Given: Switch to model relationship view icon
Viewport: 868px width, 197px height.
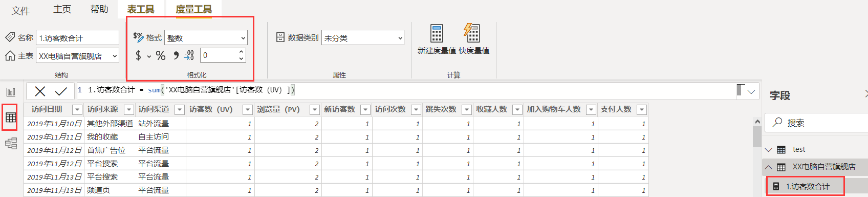Looking at the screenshot, I should click(x=11, y=143).
